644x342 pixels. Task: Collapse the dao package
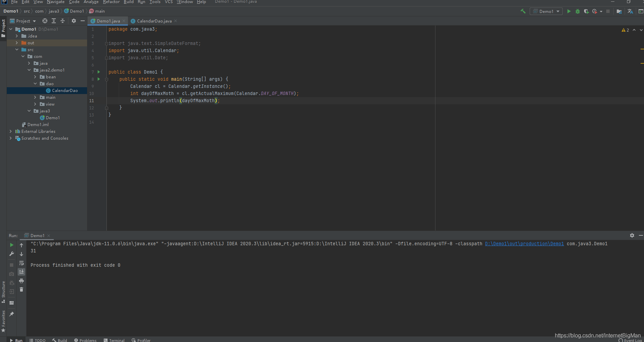coord(35,83)
